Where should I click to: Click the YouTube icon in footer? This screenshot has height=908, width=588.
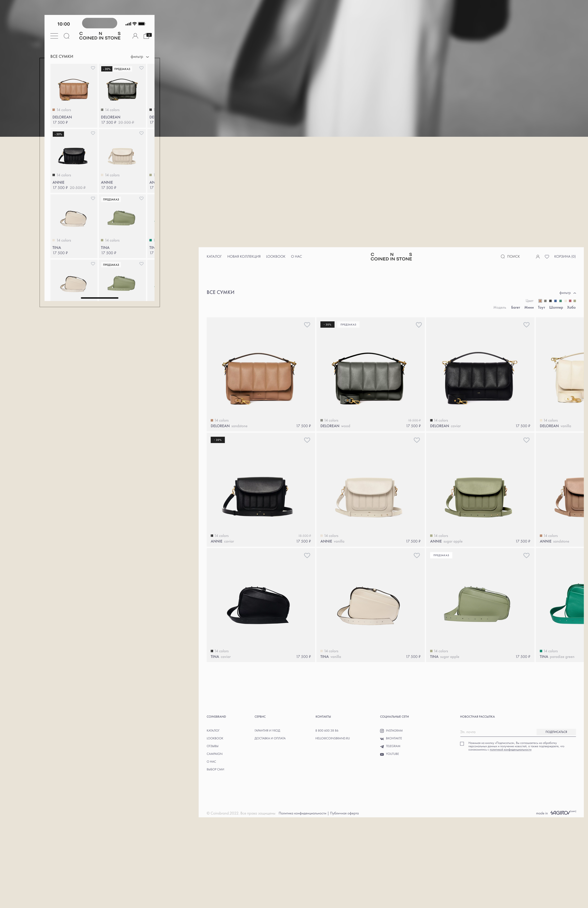coord(382,754)
